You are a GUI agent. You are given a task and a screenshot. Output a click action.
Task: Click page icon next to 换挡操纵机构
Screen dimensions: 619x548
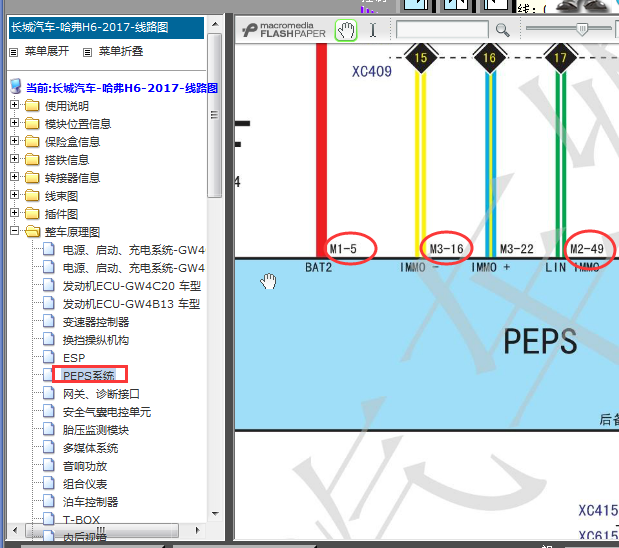click(x=49, y=338)
